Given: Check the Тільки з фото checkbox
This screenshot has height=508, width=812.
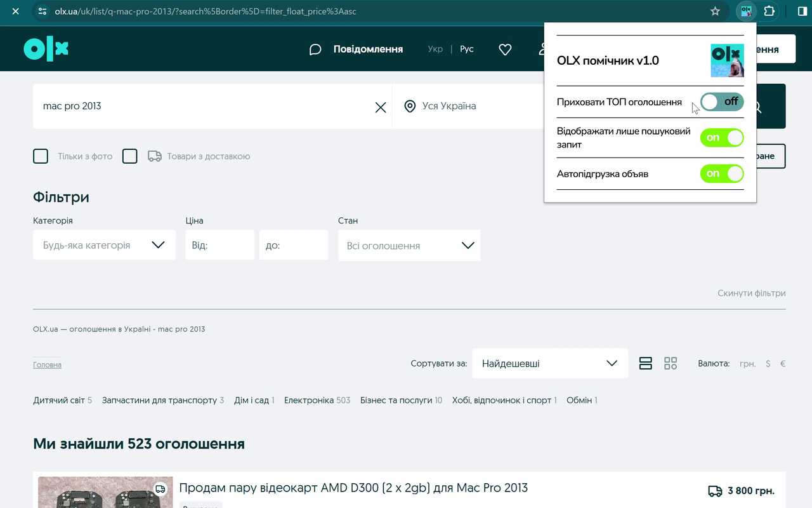Looking at the screenshot, I should [x=41, y=156].
